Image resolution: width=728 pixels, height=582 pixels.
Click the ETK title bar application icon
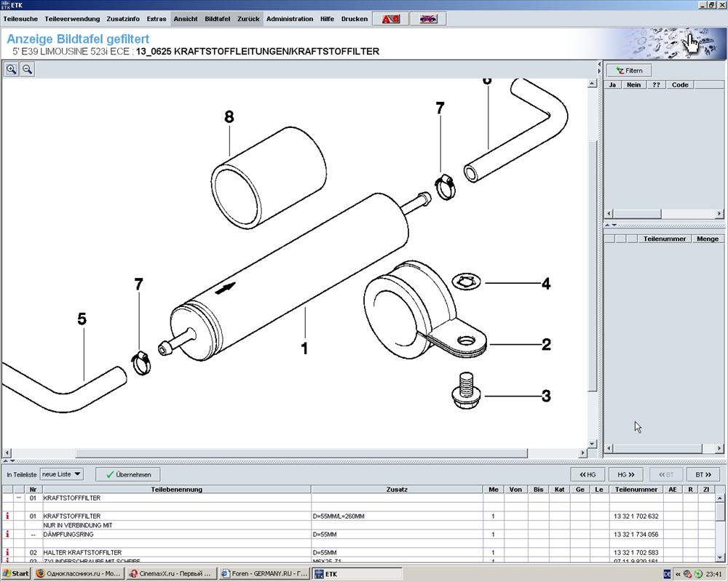click(x=5, y=4)
